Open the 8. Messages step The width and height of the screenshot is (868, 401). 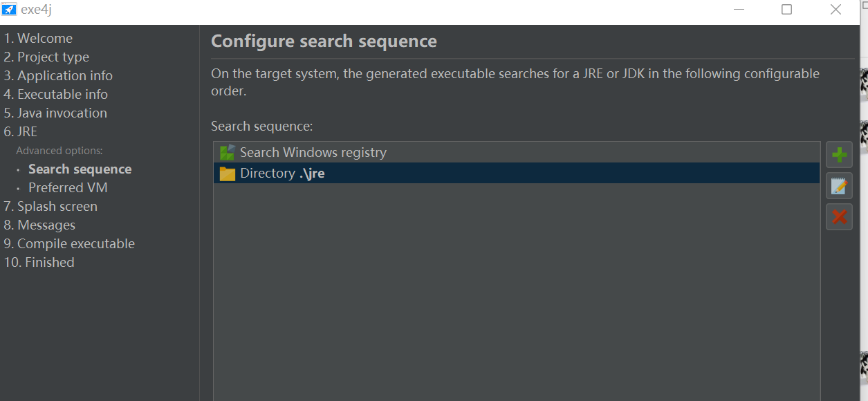click(x=39, y=225)
